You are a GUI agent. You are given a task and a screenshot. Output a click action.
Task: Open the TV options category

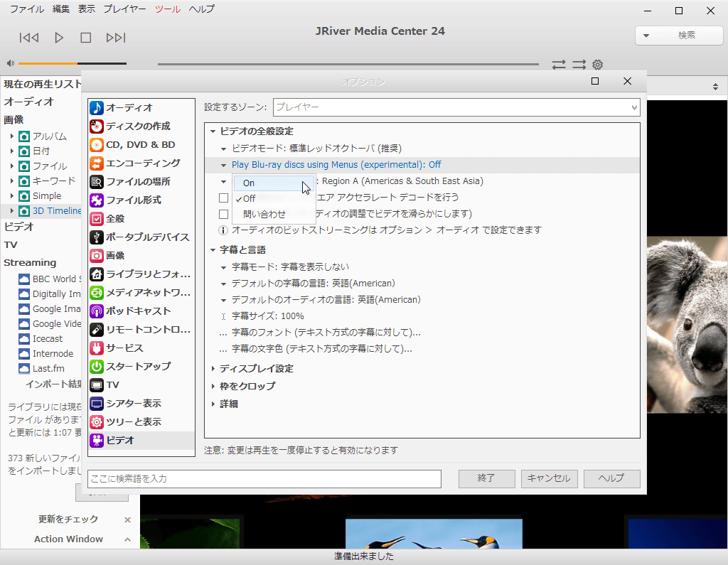pyautogui.click(x=141, y=385)
